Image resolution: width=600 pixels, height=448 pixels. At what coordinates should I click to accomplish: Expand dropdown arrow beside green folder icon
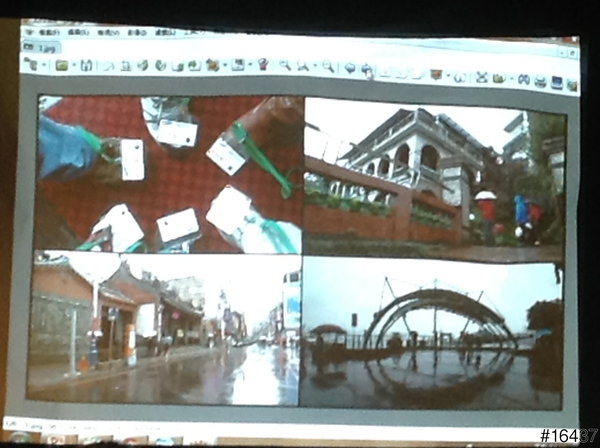(74, 66)
